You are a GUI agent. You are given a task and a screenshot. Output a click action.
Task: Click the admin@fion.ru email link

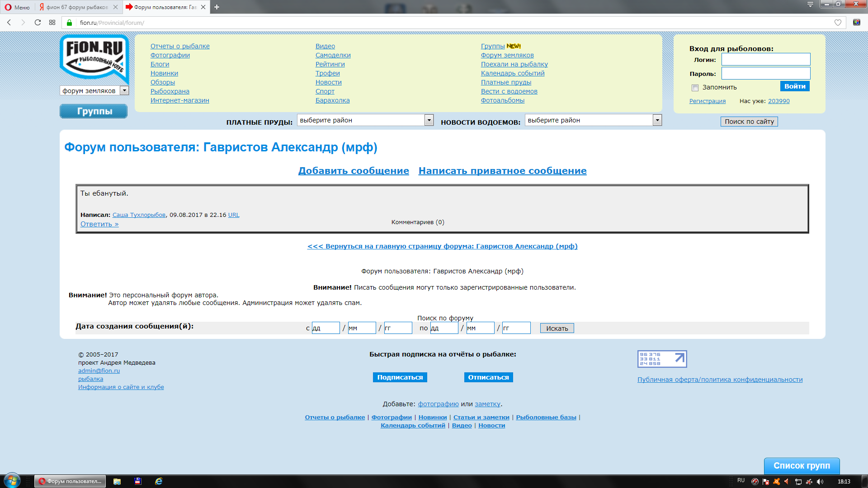click(x=99, y=371)
